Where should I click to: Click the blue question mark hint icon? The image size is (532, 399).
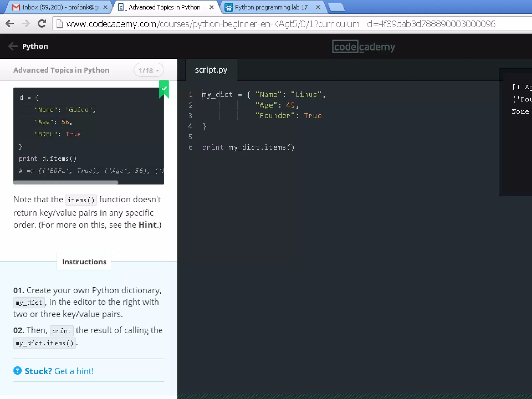click(17, 371)
